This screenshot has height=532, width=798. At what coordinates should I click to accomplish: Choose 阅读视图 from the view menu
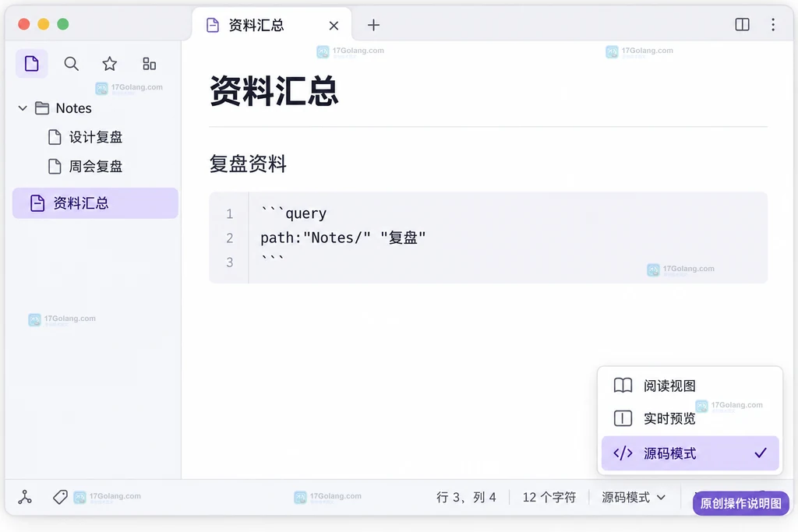click(690, 386)
